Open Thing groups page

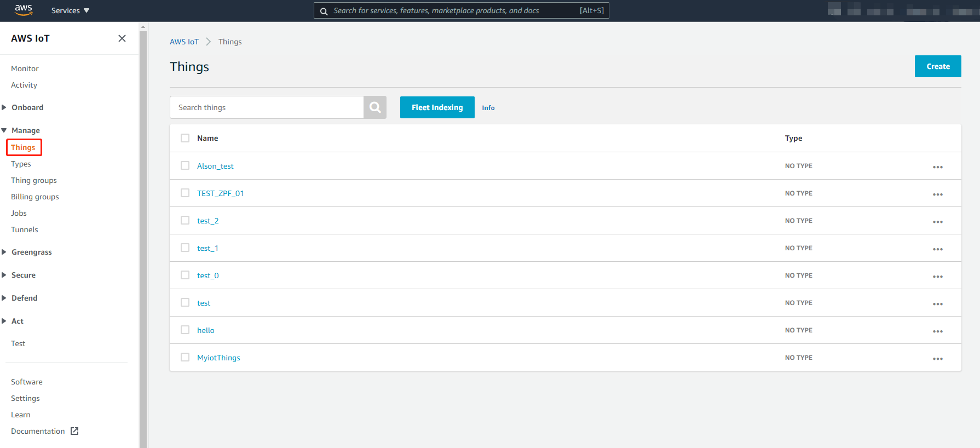[34, 180]
